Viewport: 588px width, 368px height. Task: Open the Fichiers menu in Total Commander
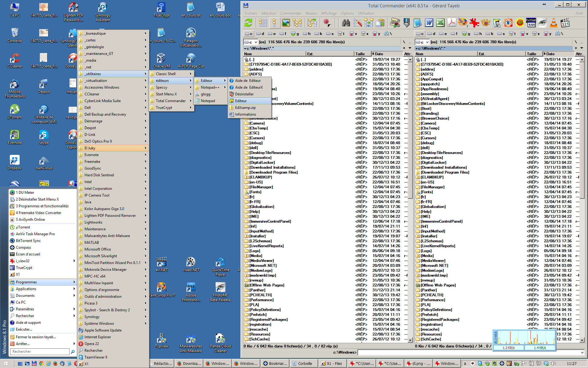pos(251,13)
